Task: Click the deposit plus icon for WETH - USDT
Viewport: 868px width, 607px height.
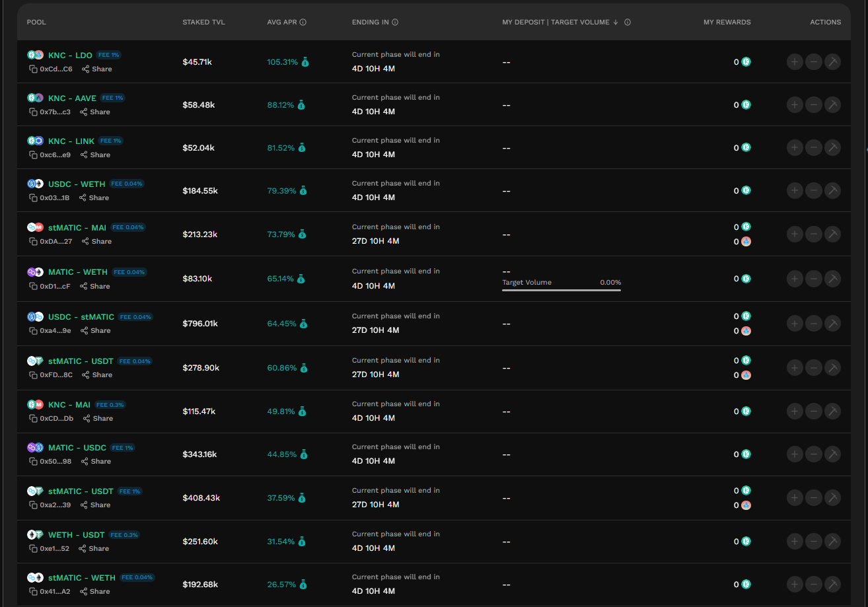Action: (795, 542)
